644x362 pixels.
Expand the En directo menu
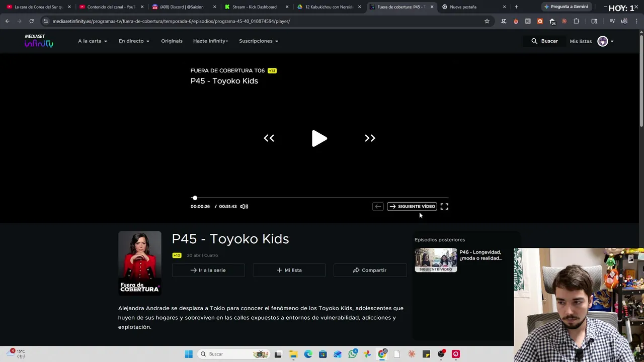pos(134,41)
